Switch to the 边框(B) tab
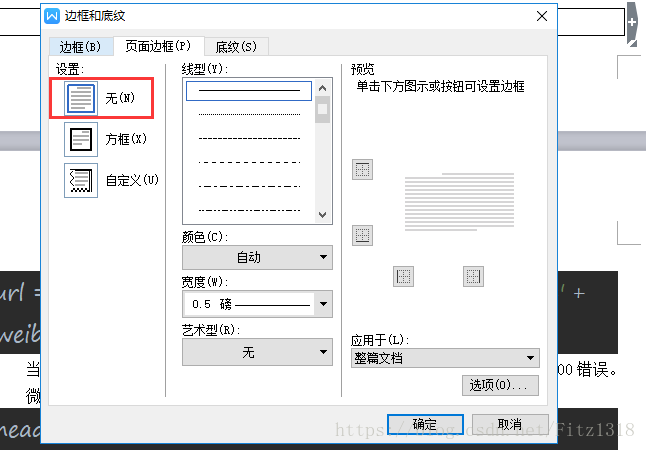Screen dimensions: 646x450 [81, 47]
